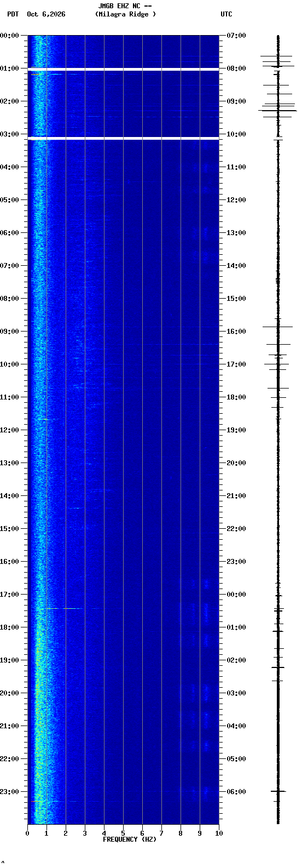The width and height of the screenshot is (302, 868).
Task: Click the "FREQUENCY (HZ)" axis title
Action: tap(130, 840)
